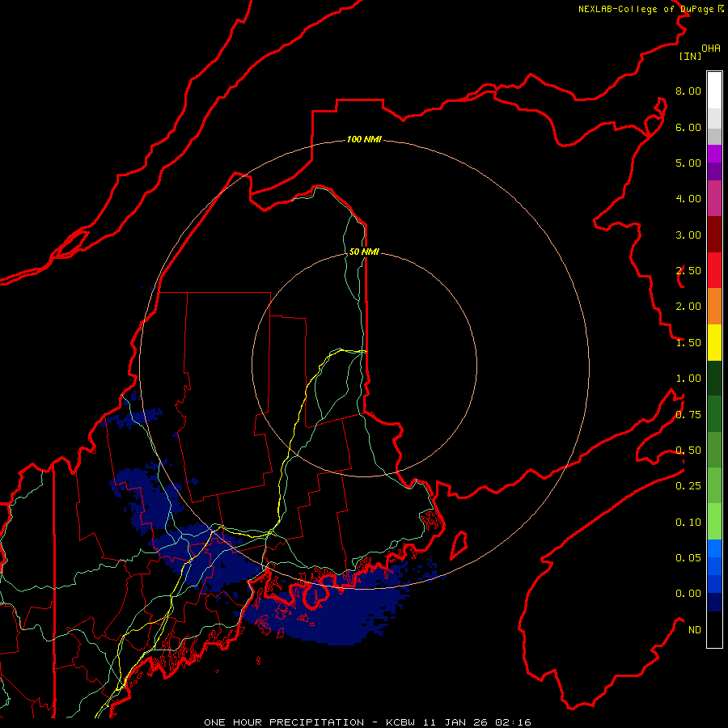Click the NEXLAB-College of DuPage text

[646, 10]
